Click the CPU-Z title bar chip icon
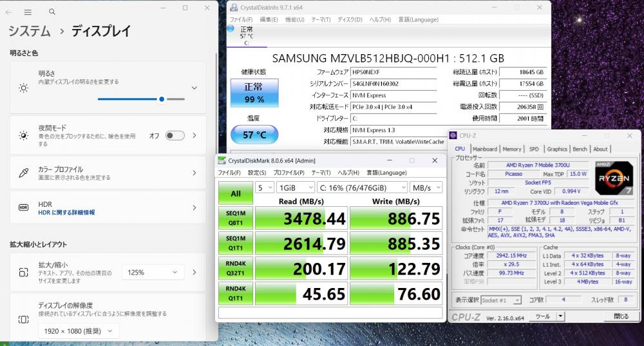 pyautogui.click(x=453, y=135)
